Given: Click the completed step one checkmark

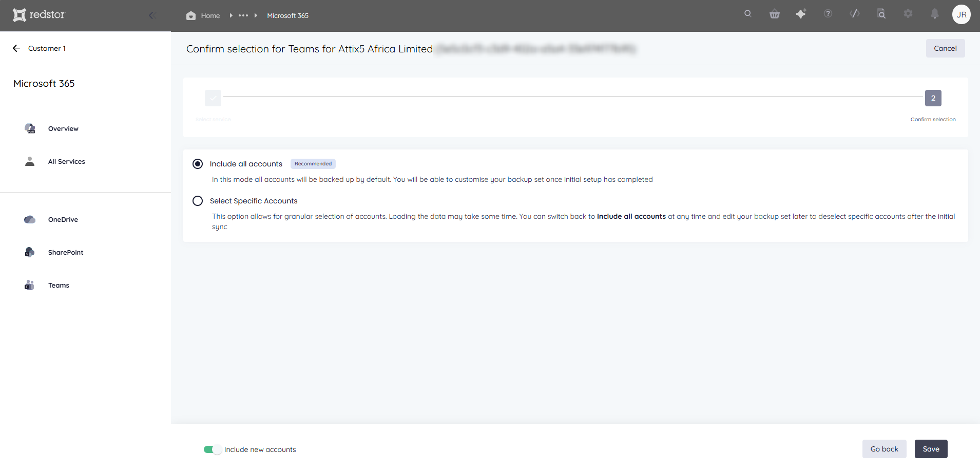Looking at the screenshot, I should (213, 98).
